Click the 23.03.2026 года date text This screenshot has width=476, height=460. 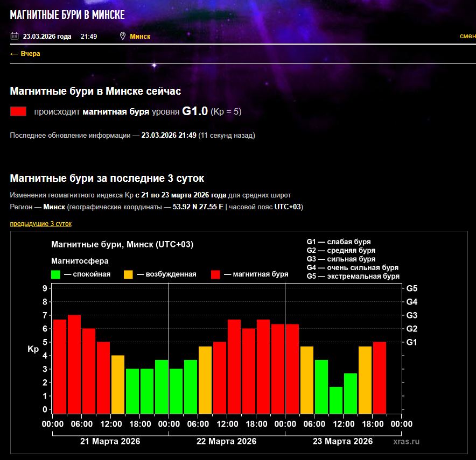tap(47, 37)
